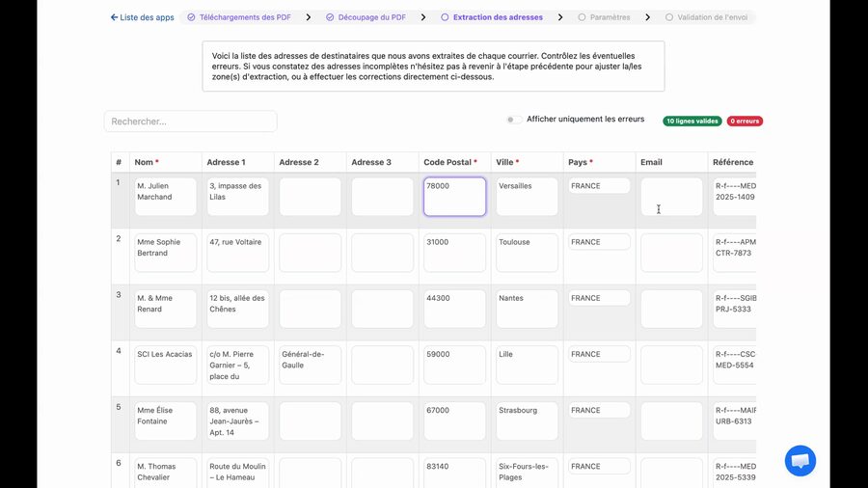This screenshot has width=868, height=488.
Task: Click the circle icon beside Paramètres
Action: [582, 17]
